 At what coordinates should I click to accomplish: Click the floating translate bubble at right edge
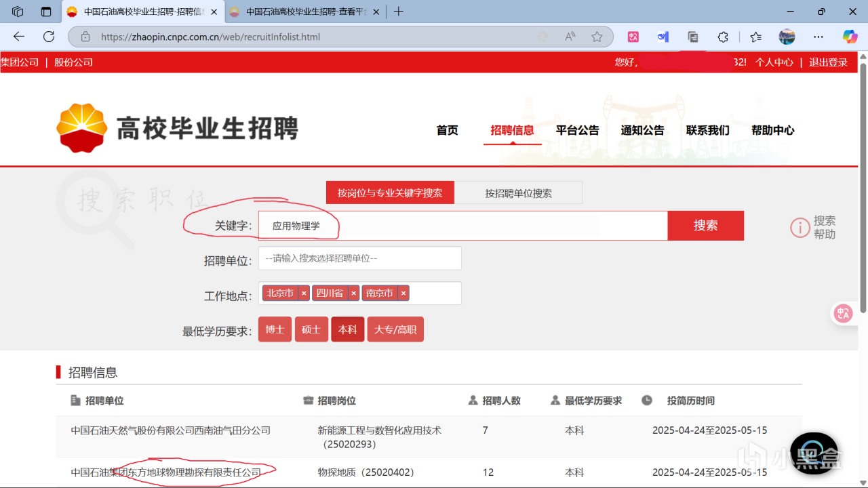(844, 313)
